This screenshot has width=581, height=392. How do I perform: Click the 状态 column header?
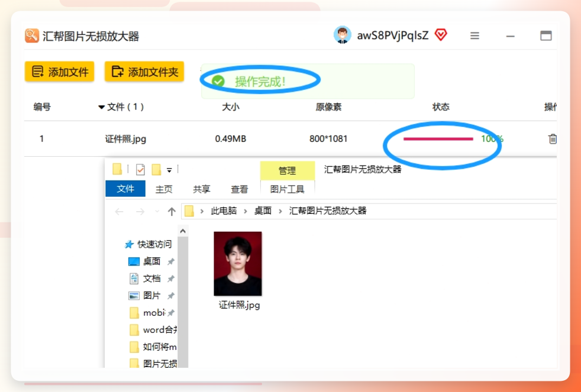point(441,107)
